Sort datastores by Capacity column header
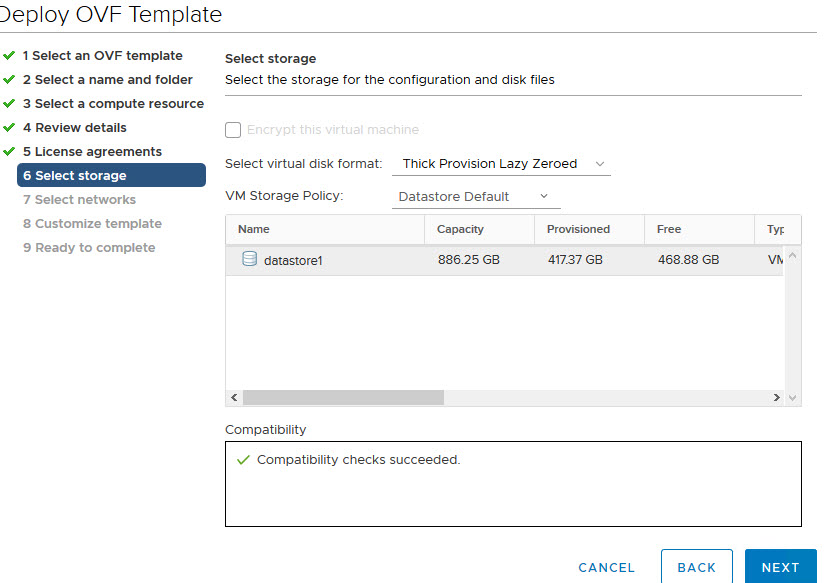 tap(460, 229)
